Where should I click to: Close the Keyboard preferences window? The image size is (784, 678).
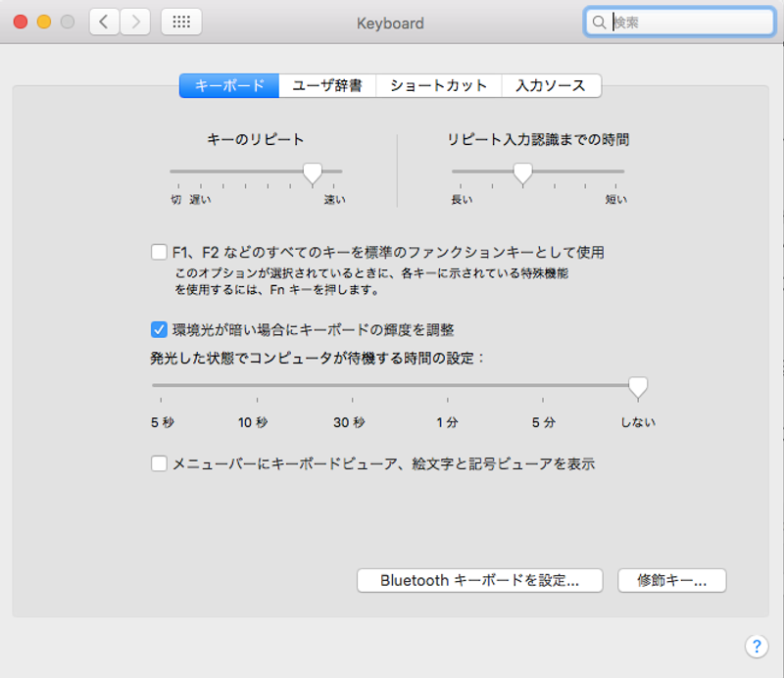(21, 22)
